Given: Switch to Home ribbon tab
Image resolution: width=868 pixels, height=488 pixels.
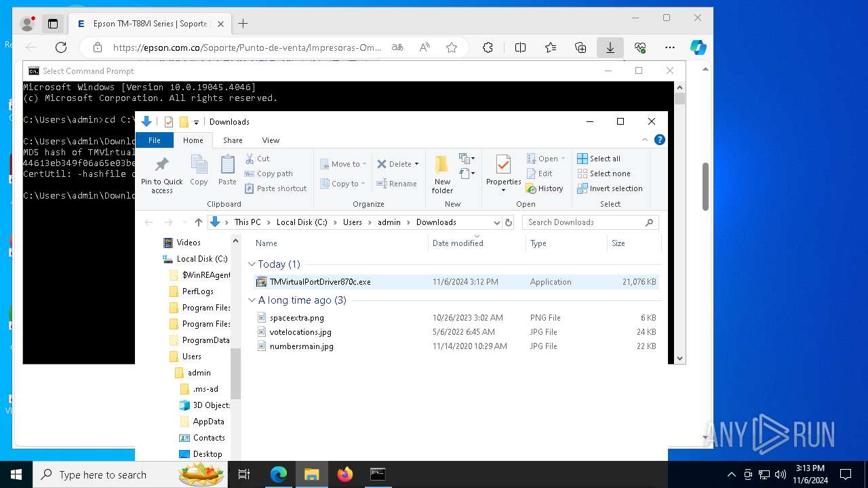Looking at the screenshot, I should 193,140.
